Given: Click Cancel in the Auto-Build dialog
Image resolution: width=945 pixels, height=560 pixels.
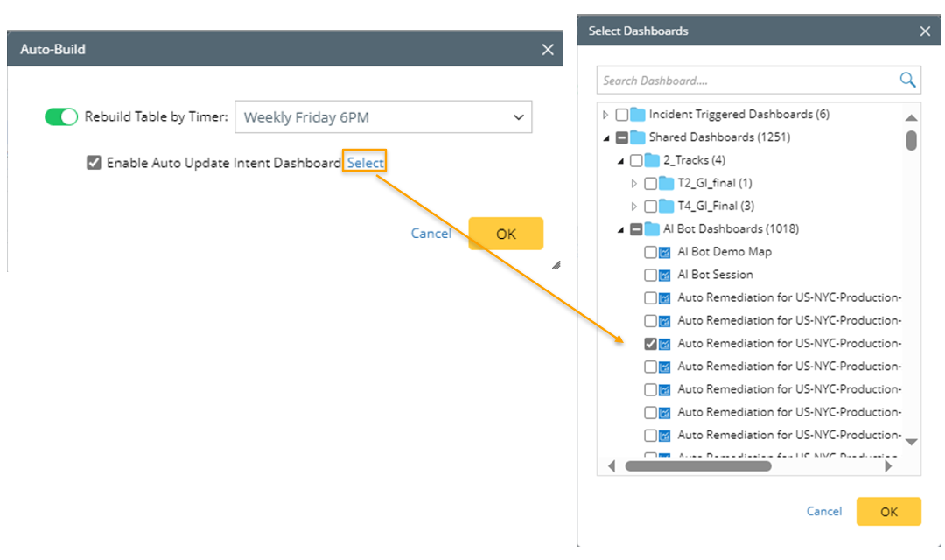Looking at the screenshot, I should tap(431, 234).
